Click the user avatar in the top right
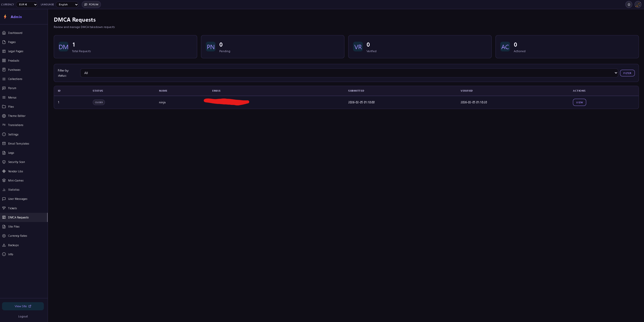This screenshot has height=322, width=644. [x=638, y=4]
